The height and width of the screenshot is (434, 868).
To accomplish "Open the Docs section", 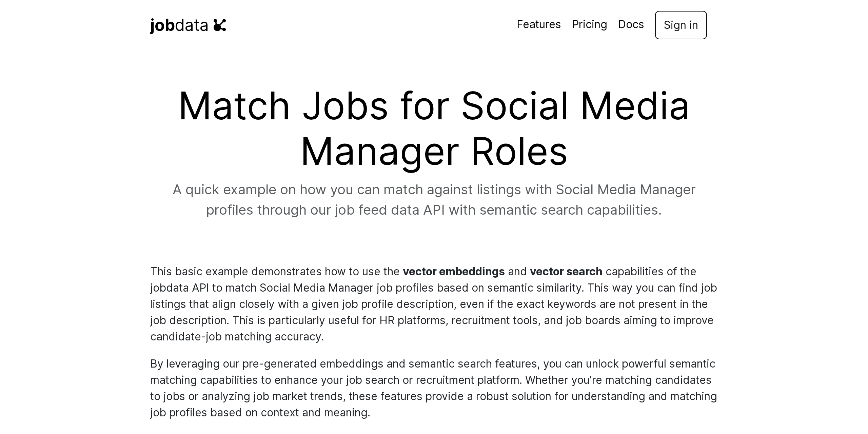I will (x=631, y=25).
